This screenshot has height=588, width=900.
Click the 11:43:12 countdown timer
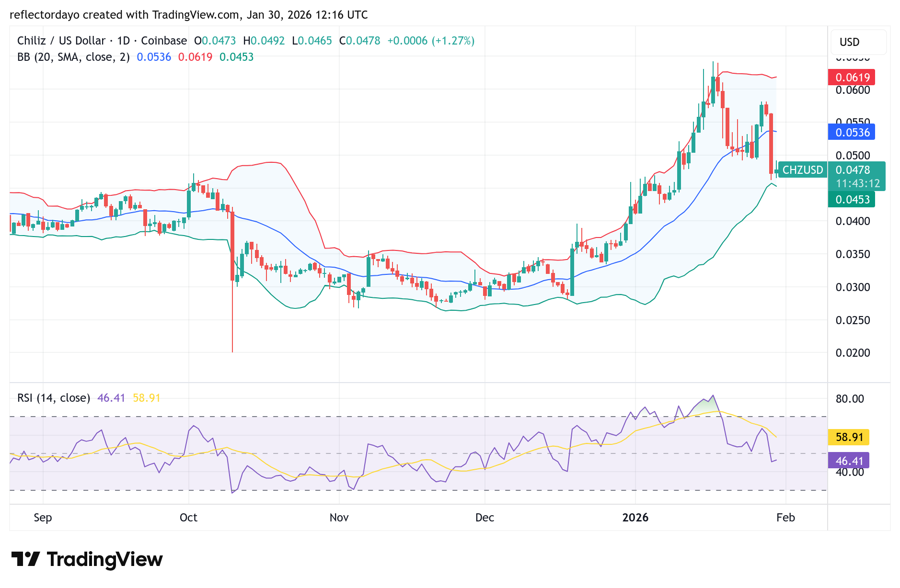click(858, 183)
